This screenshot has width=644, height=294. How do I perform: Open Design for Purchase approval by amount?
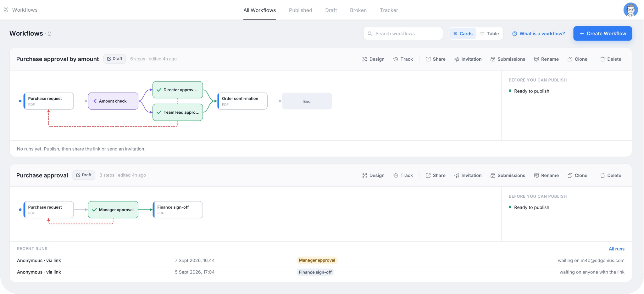point(373,59)
